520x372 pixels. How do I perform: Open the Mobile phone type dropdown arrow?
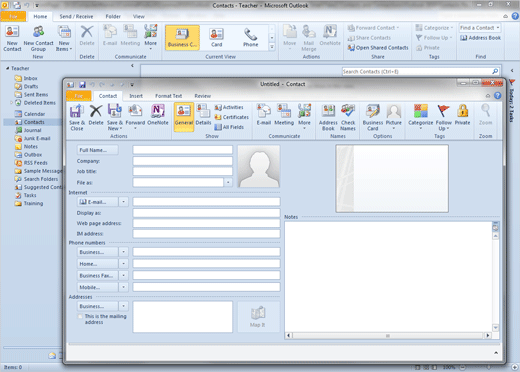coord(123,287)
